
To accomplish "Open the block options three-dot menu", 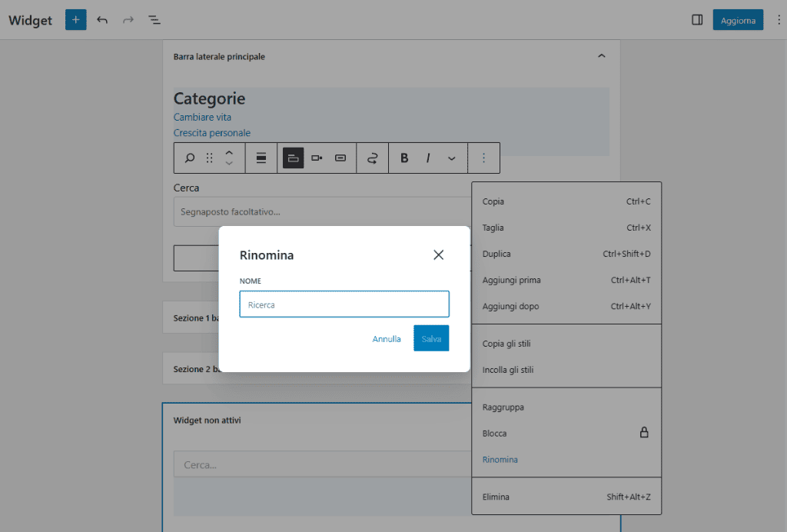I will tap(484, 158).
